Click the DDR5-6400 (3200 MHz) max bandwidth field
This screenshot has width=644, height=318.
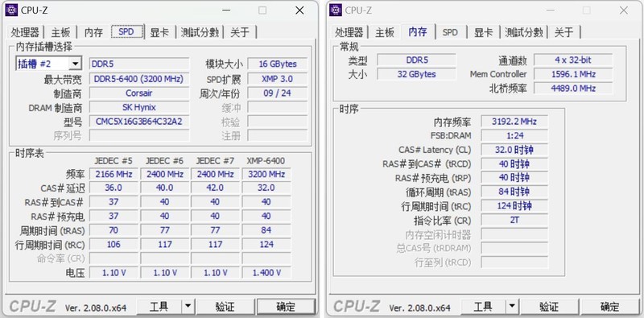pyautogui.click(x=139, y=79)
